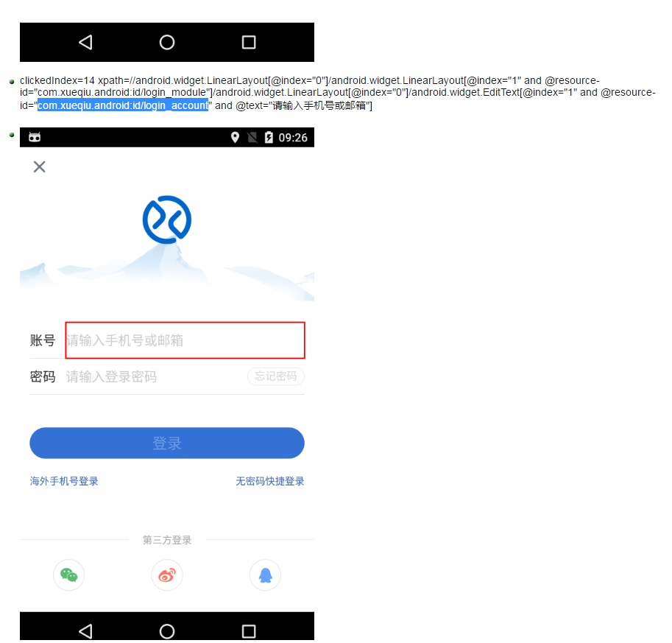Viewport: 672px width, 643px height.
Task: Open 海外手机号登录 link
Action: point(64,481)
